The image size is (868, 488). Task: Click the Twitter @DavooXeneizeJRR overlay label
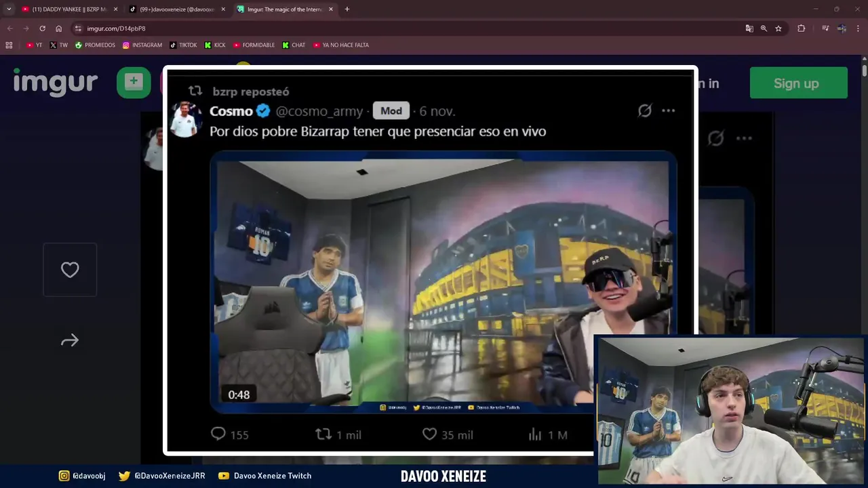click(162, 476)
